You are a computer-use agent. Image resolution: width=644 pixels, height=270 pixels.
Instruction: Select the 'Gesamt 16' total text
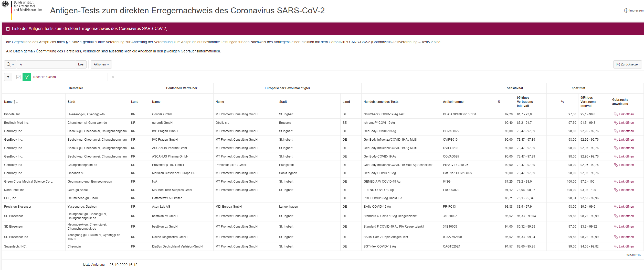633,255
